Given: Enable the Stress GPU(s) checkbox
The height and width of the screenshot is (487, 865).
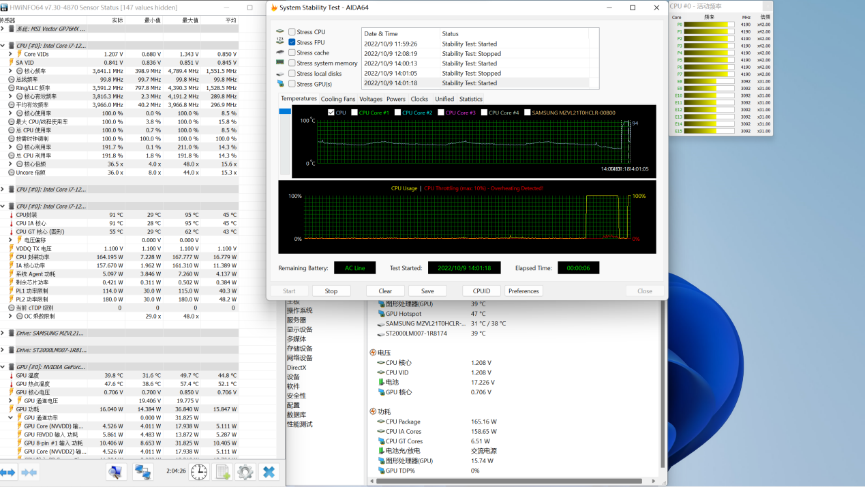Looking at the screenshot, I should click(x=292, y=83).
